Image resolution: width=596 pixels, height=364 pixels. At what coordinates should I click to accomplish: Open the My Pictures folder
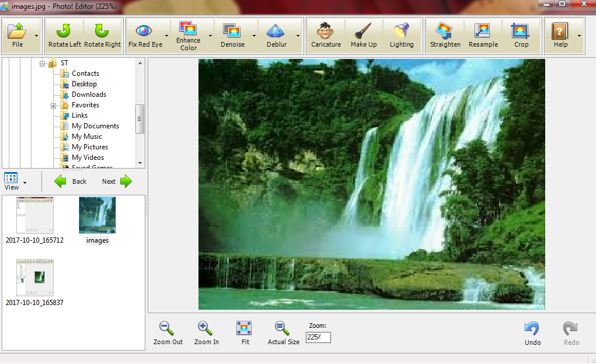click(90, 146)
